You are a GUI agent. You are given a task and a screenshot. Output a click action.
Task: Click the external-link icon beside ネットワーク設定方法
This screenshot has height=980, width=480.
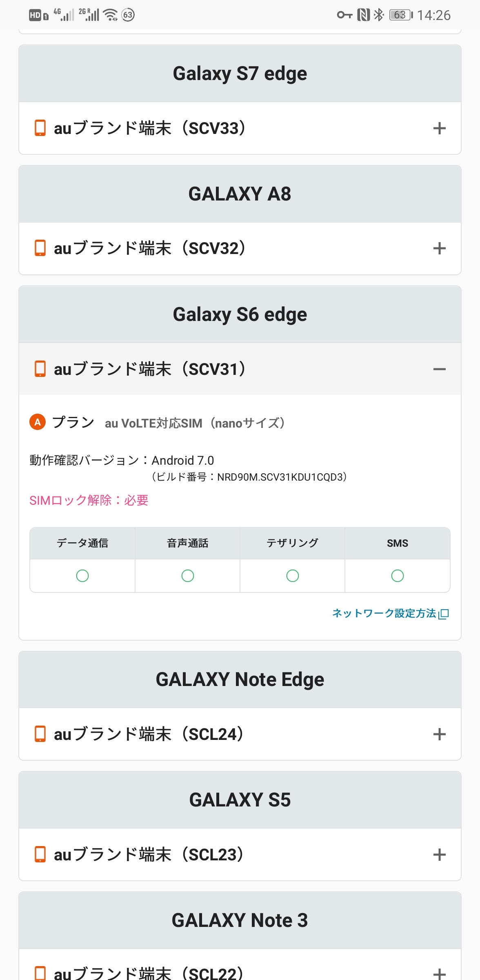tap(444, 614)
